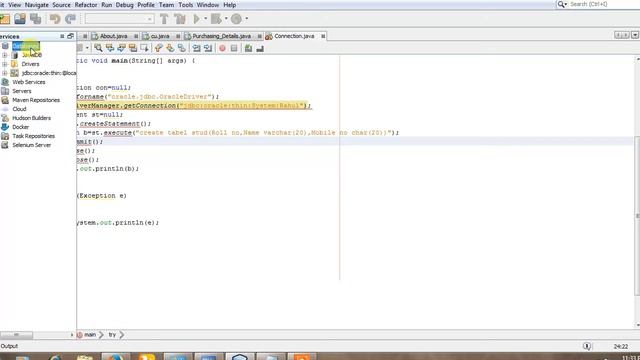Open the Tools menu
Screen dimensions: 640x360
[x=185, y=5]
